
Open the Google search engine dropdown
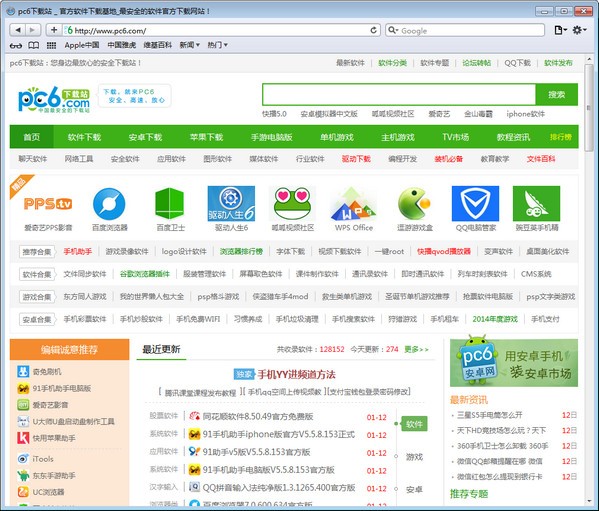(x=393, y=30)
